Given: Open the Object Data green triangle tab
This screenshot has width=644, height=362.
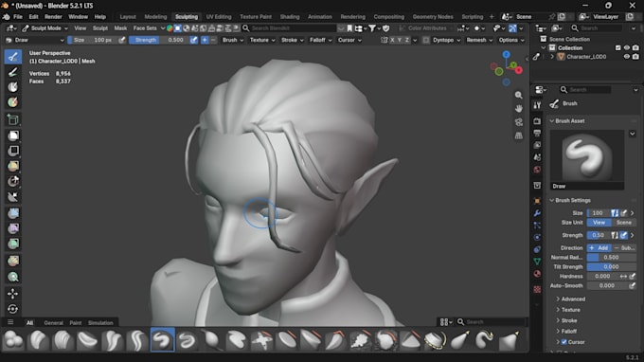Looking at the screenshot, I should point(537,262).
